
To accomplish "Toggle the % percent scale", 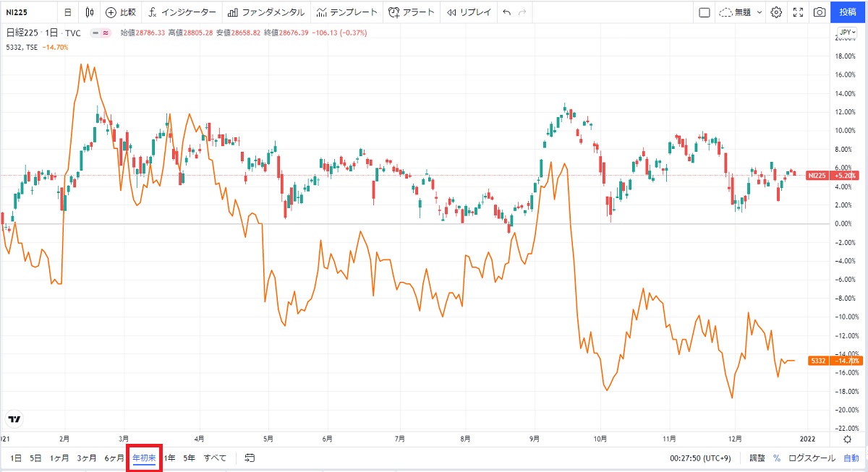I will [x=777, y=458].
